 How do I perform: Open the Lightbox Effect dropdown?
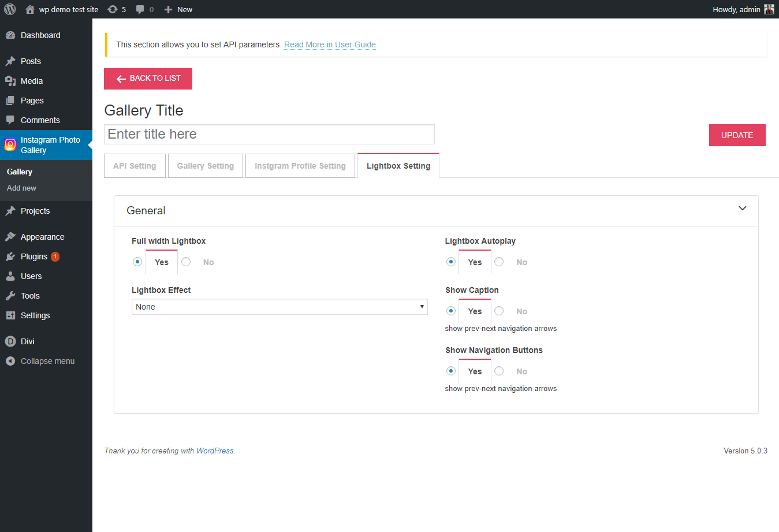(x=279, y=307)
